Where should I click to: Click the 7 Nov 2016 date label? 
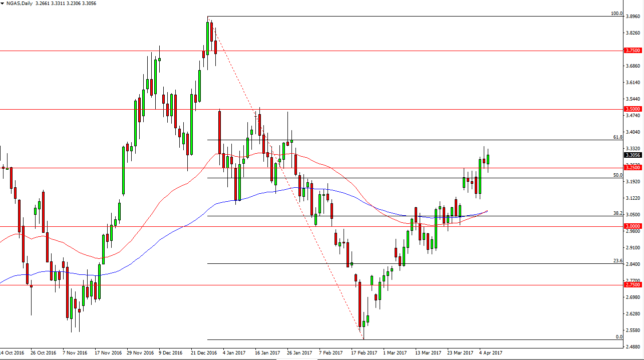(76, 352)
